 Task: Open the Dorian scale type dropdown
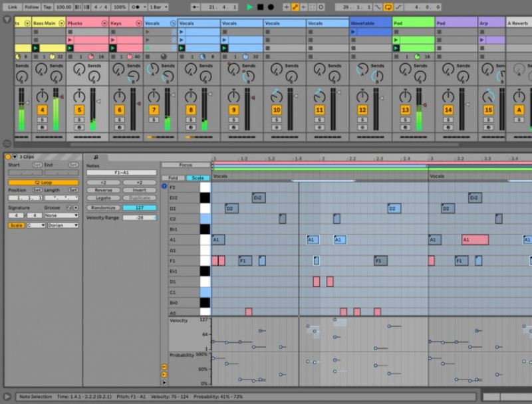tap(63, 225)
